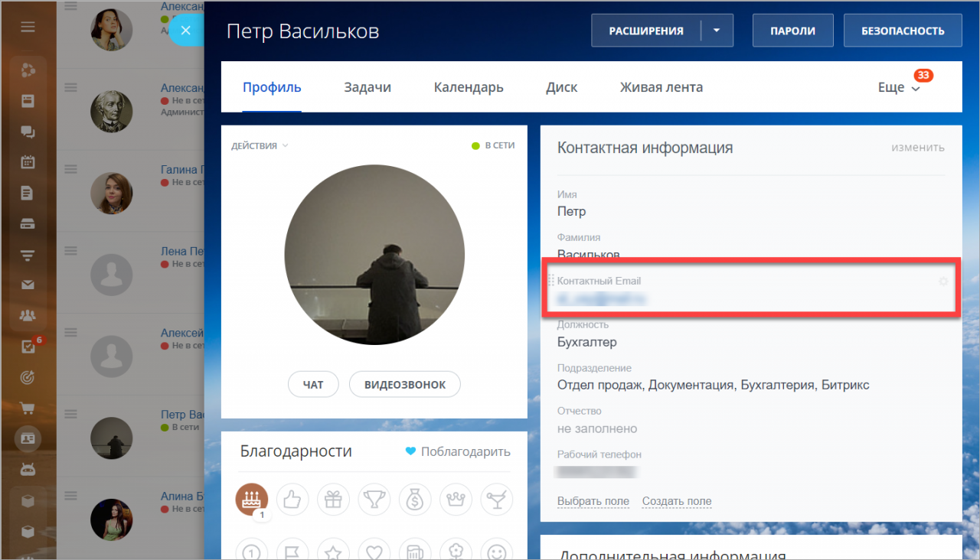Open the calendar icon in the left sidebar
The image size is (980, 560).
pos(28,161)
